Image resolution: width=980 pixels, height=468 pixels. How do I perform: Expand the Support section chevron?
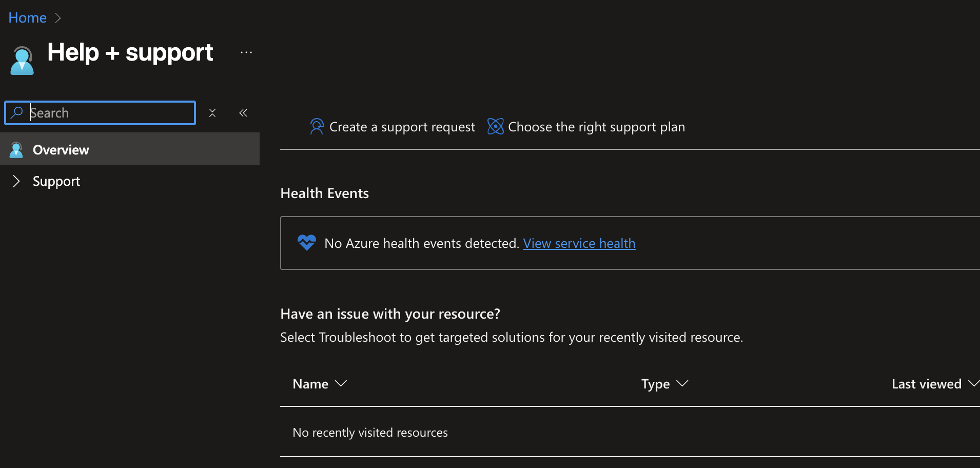[16, 181]
